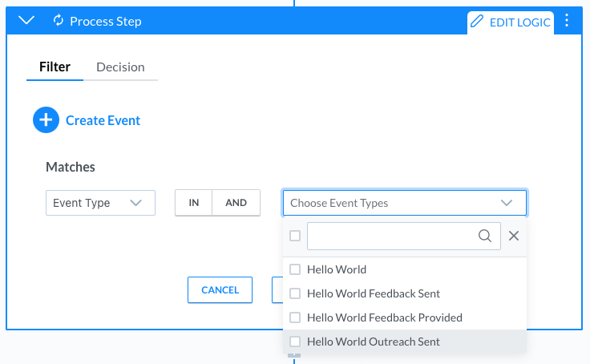Check the Hello World checkbox
Image resolution: width=590 pixels, height=364 pixels.
(295, 269)
